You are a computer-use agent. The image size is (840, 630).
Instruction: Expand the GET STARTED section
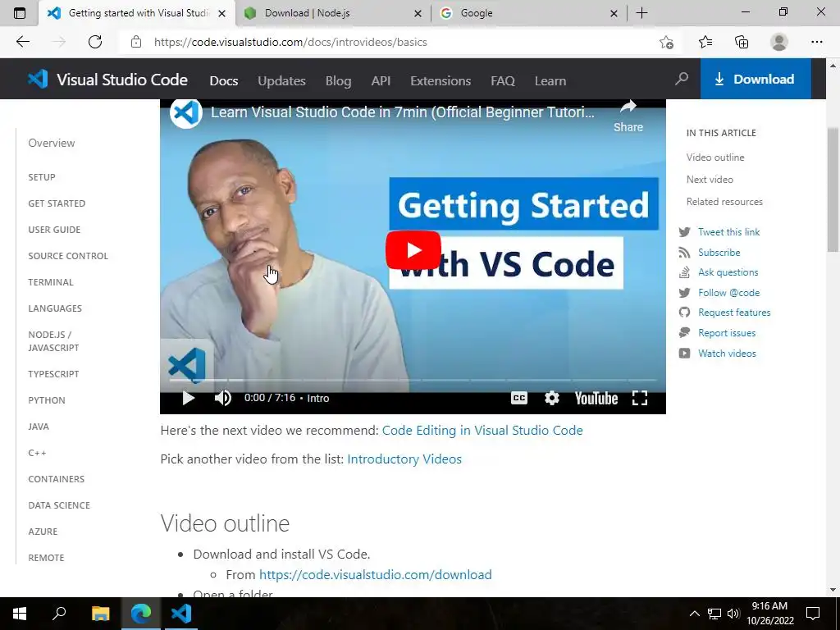(57, 203)
